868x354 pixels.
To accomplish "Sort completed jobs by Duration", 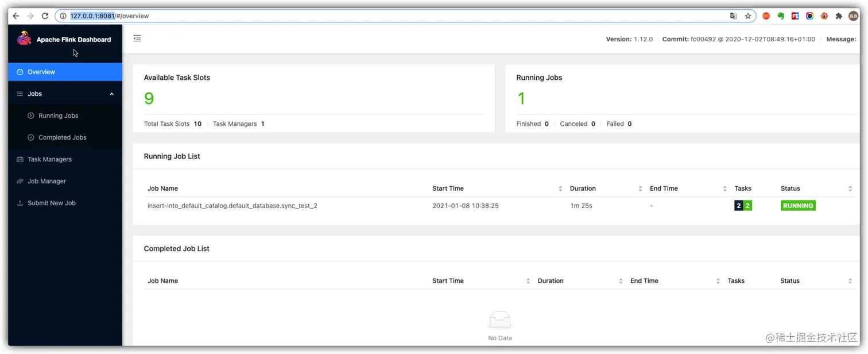I will point(621,281).
